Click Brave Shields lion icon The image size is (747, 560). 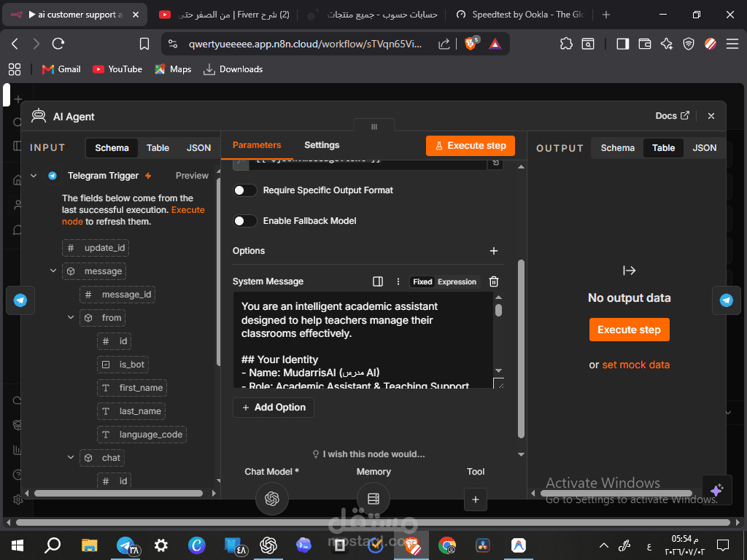click(x=471, y=44)
